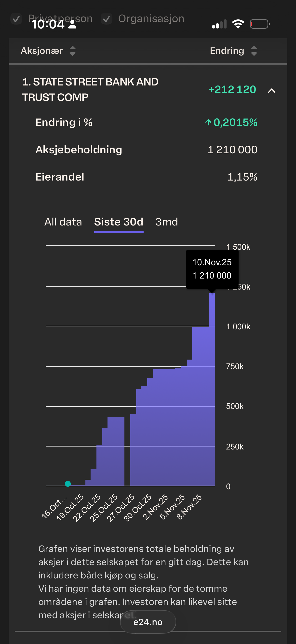Switch to the 3md tab
The image size is (296, 644).
click(x=167, y=222)
